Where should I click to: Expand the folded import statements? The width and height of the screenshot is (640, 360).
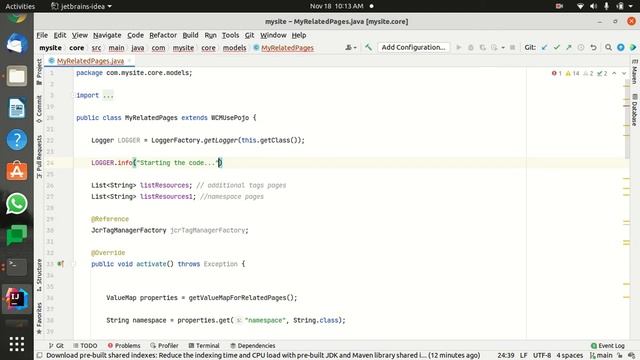coord(108,96)
